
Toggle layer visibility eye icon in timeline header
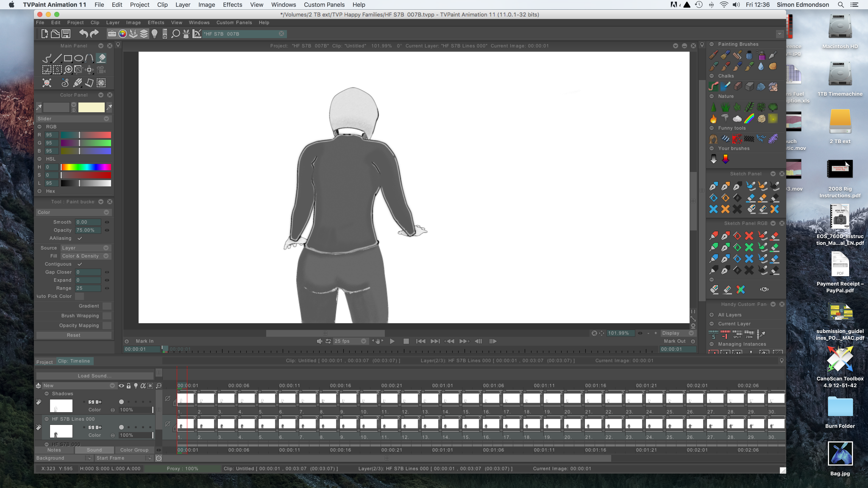click(x=121, y=386)
